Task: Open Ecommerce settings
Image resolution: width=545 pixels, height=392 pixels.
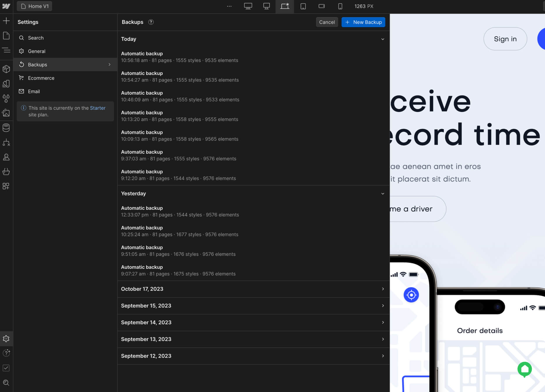Action: [65, 78]
